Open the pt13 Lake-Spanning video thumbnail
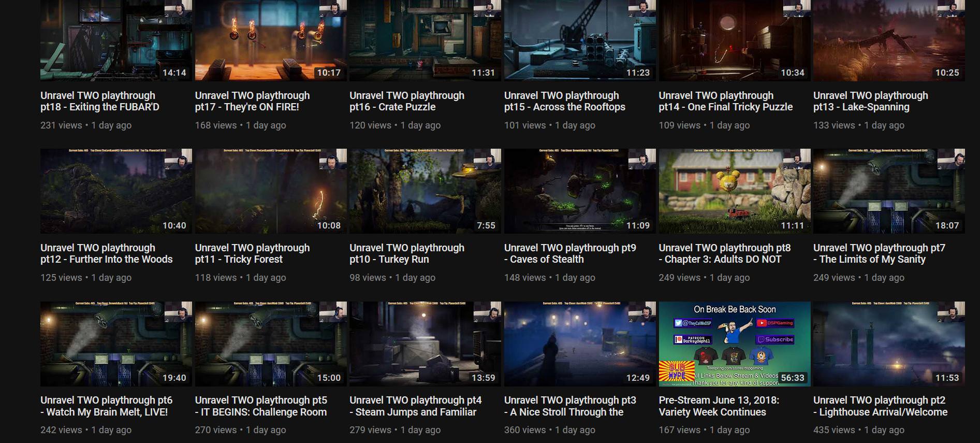 coord(889,40)
